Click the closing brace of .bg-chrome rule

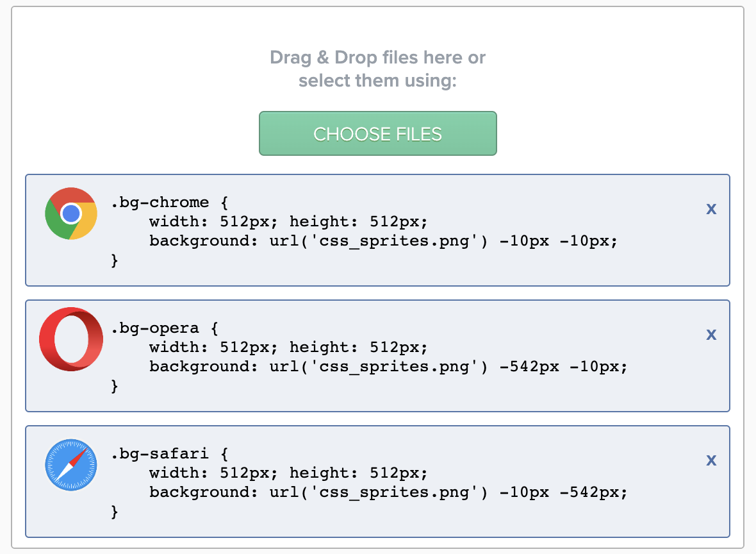114,260
